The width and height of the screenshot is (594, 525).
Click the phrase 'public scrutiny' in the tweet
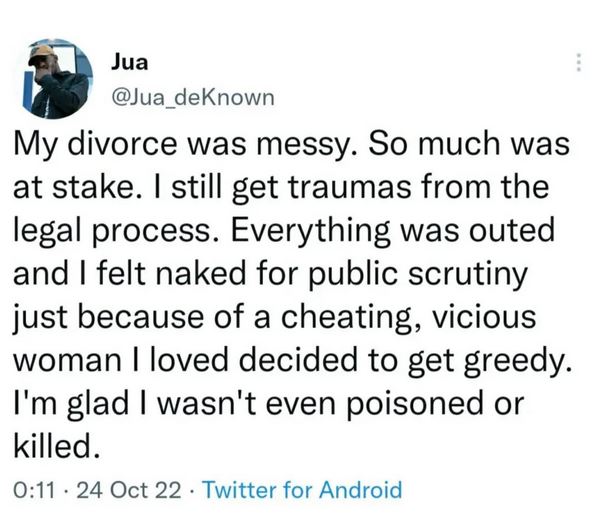point(418,275)
